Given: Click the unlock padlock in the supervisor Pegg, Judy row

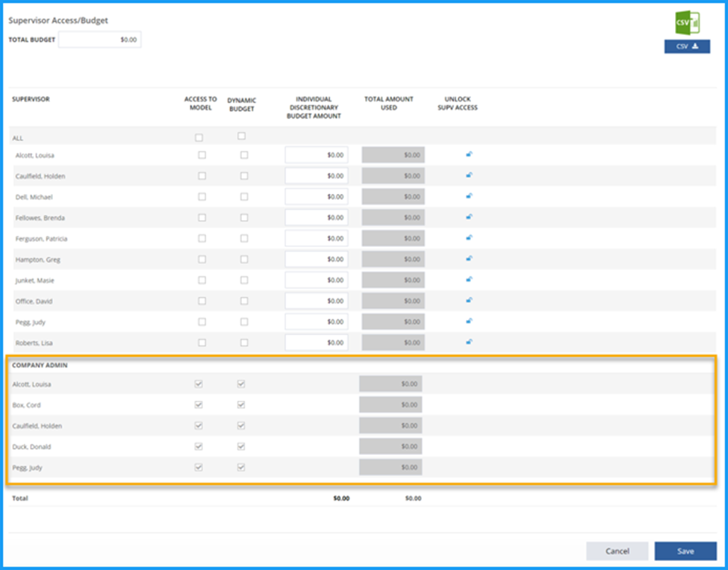Looking at the screenshot, I should click(469, 322).
